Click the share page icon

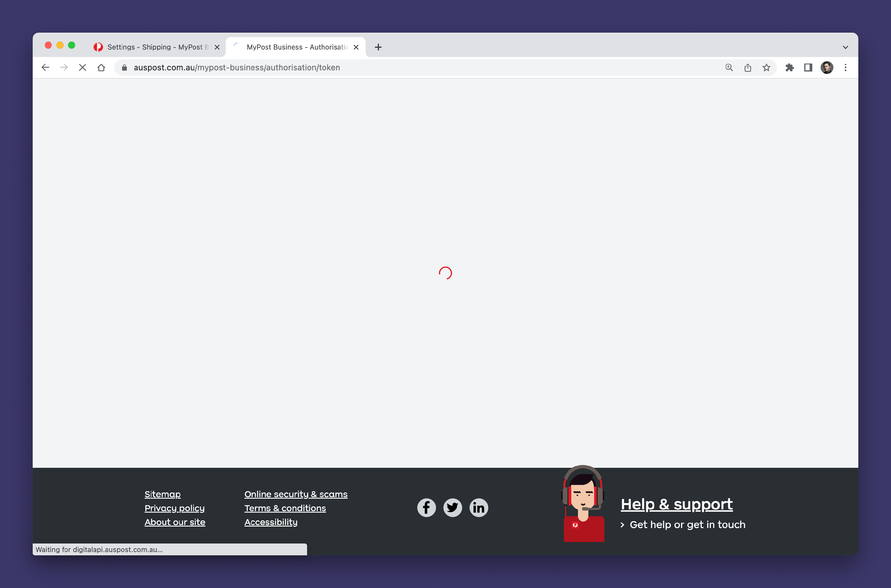748,67
